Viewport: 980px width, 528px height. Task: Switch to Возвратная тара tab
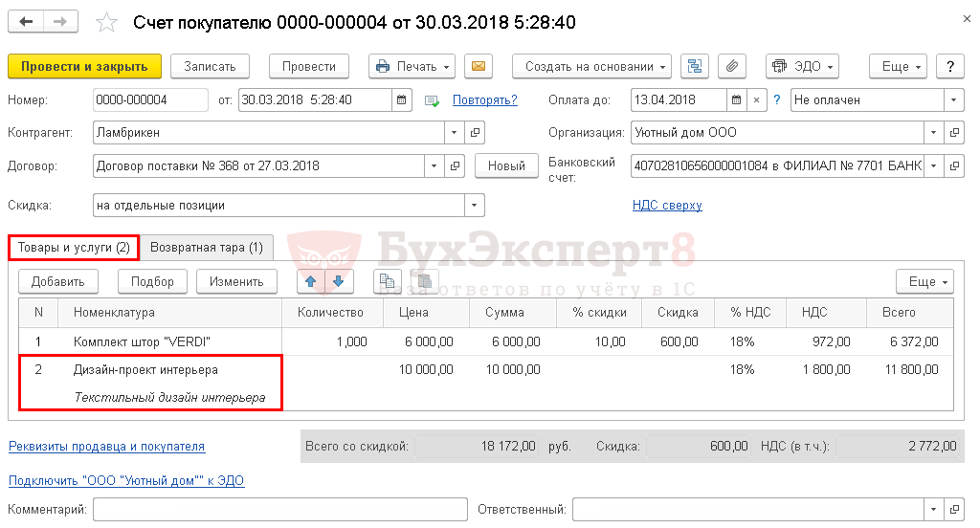[207, 248]
